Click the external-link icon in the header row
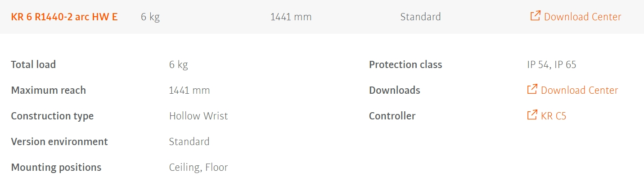Viewport: 644px width, 187px height. (535, 16)
